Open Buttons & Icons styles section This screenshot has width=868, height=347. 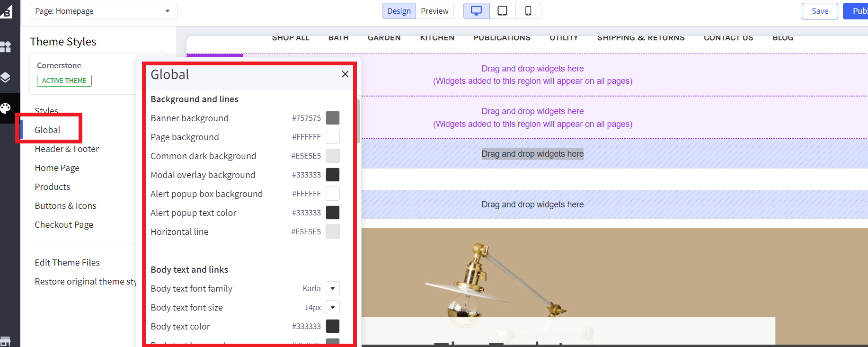click(65, 205)
